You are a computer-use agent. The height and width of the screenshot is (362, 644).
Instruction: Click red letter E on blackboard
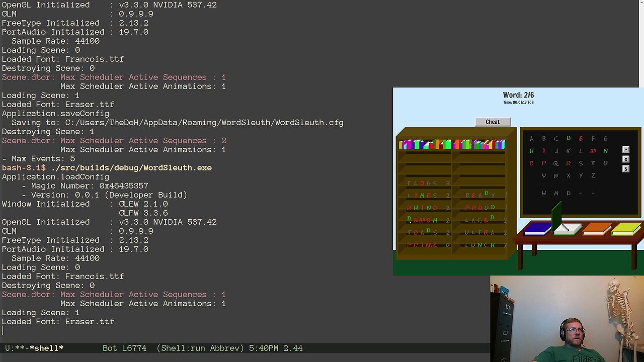581,138
